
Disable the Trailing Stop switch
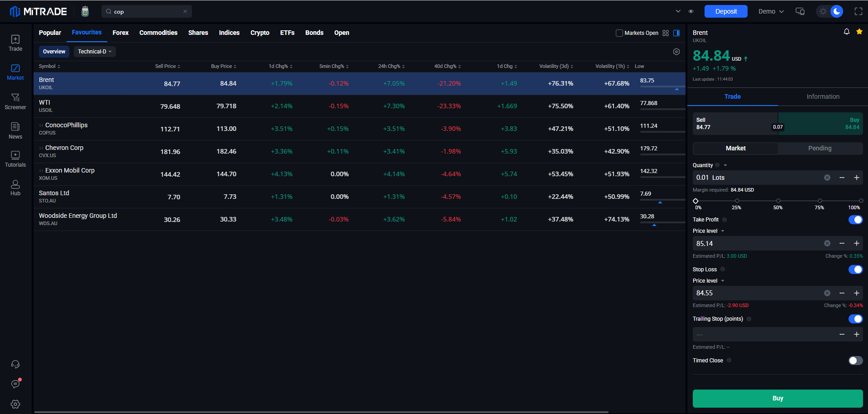click(x=855, y=319)
